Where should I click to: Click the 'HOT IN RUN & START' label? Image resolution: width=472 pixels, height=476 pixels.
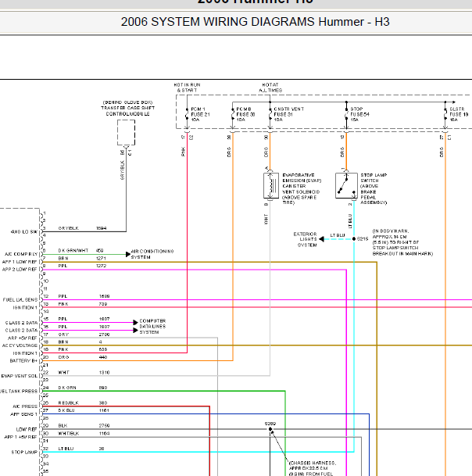187,88
